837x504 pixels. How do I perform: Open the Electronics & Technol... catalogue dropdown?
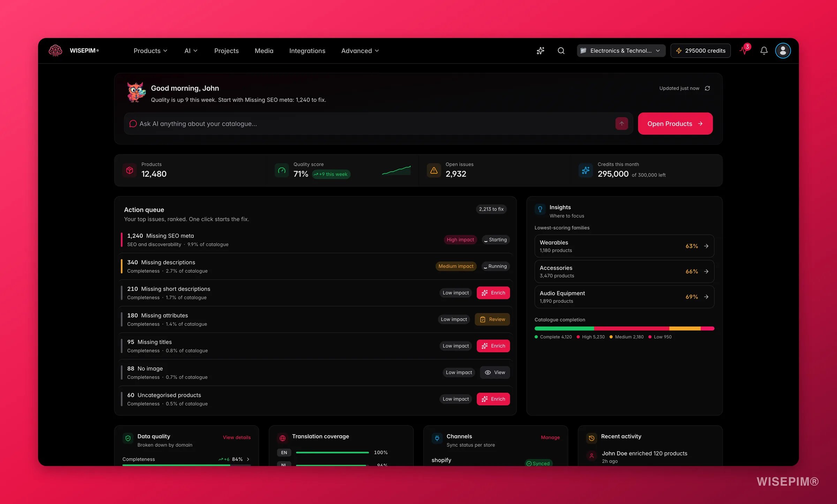tap(621, 51)
